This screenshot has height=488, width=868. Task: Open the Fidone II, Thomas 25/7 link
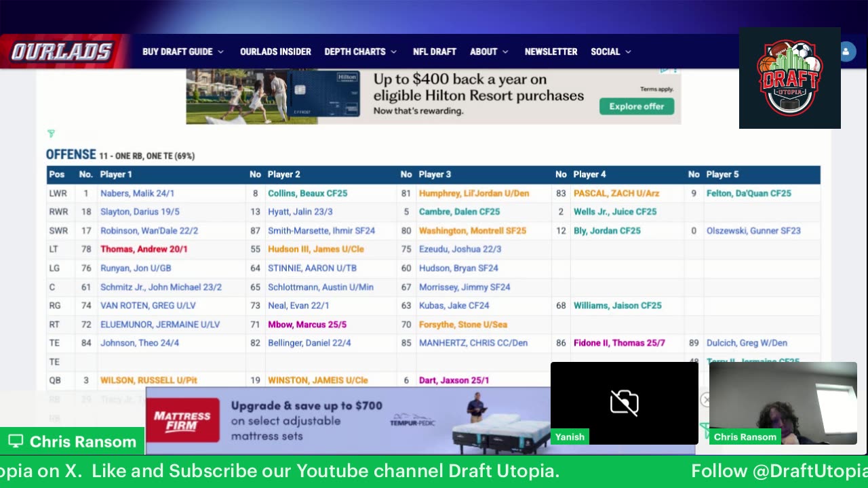click(619, 343)
